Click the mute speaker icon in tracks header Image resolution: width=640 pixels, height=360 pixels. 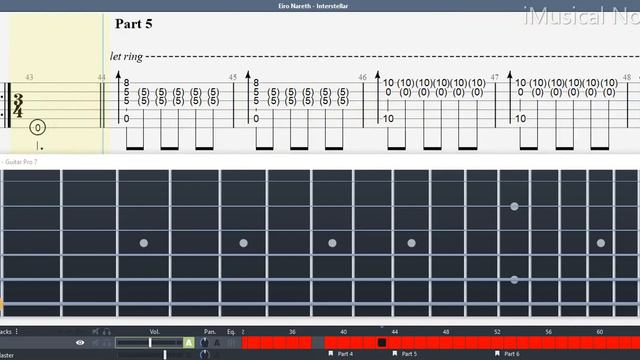(x=96, y=332)
